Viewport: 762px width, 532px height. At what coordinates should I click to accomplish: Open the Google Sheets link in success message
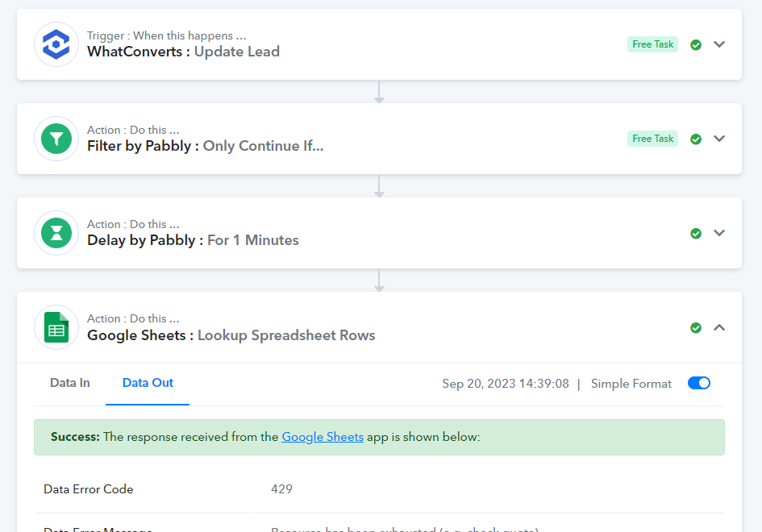323,437
